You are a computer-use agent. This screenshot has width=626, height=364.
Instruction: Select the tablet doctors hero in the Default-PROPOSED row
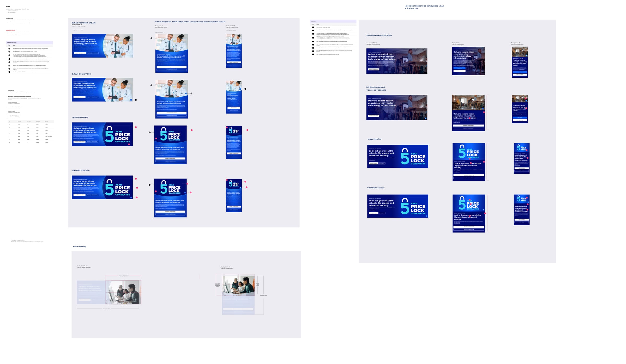pyautogui.click(x=171, y=53)
